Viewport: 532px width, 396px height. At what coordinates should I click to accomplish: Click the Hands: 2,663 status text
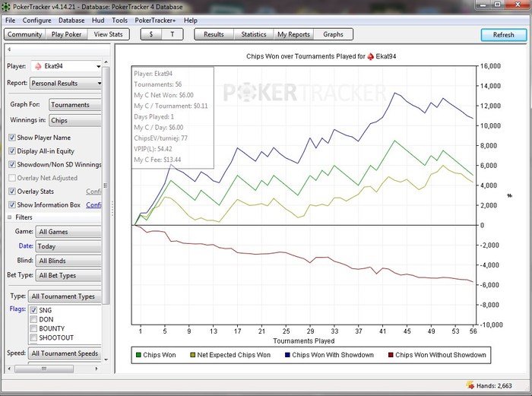pos(494,386)
